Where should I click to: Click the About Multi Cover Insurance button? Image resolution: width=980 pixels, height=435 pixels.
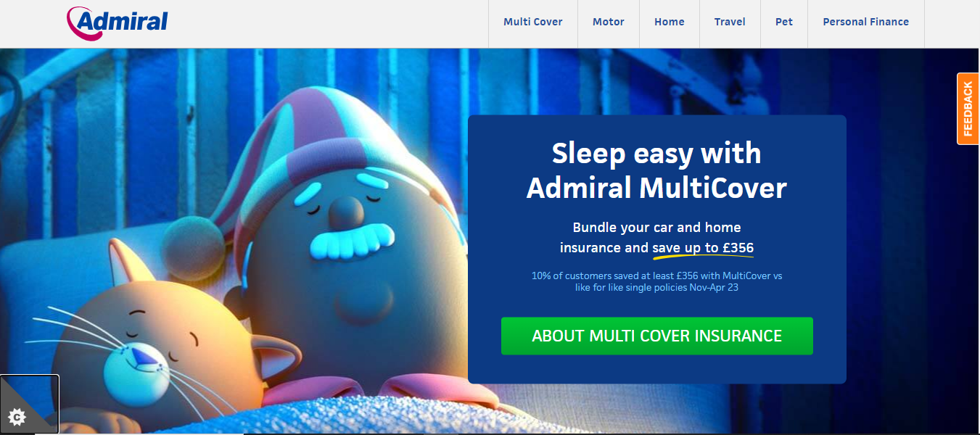pyautogui.click(x=657, y=336)
